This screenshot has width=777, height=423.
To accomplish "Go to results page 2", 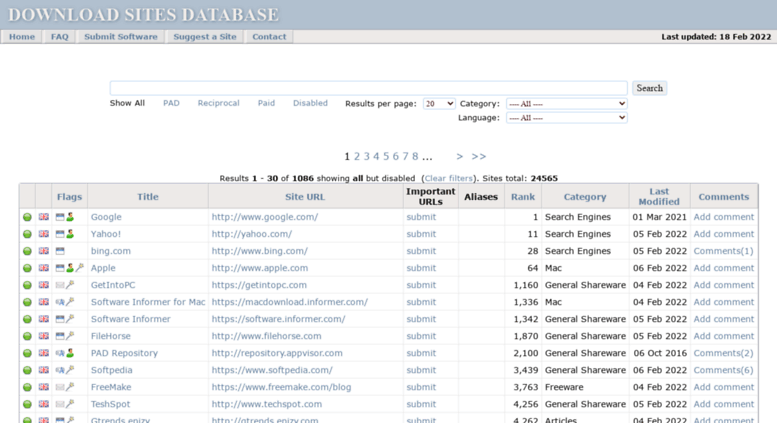I will [357, 157].
